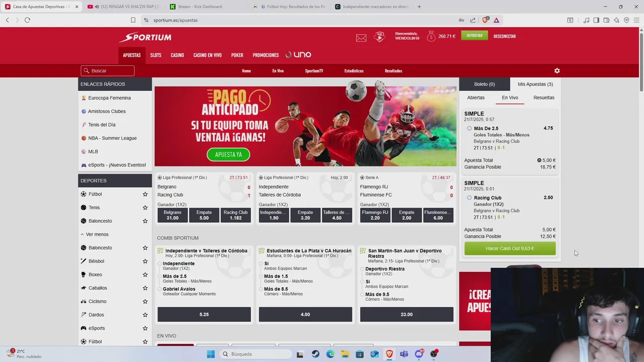This screenshot has width=644, height=362.
Task: Click the browser reload icon
Action: click(27, 20)
